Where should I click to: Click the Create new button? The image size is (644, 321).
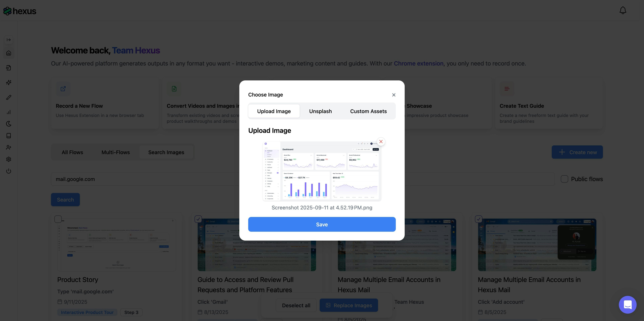pyautogui.click(x=577, y=152)
